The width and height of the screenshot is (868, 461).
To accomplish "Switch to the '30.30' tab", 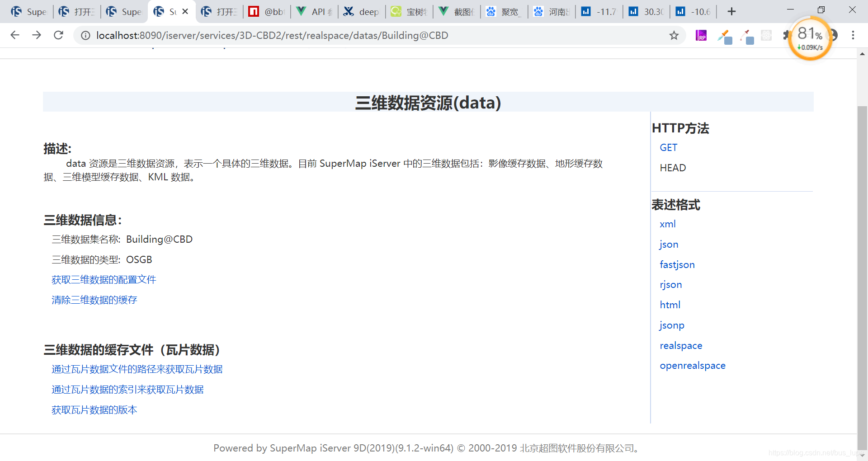I will [x=646, y=11].
